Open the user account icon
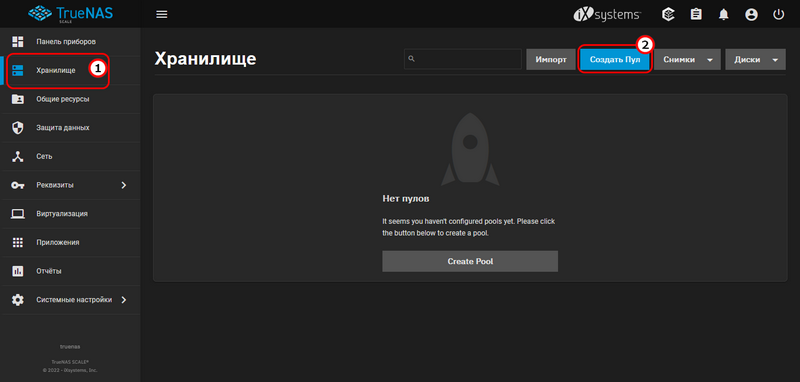Viewport: 800px width, 382px height. (751, 15)
